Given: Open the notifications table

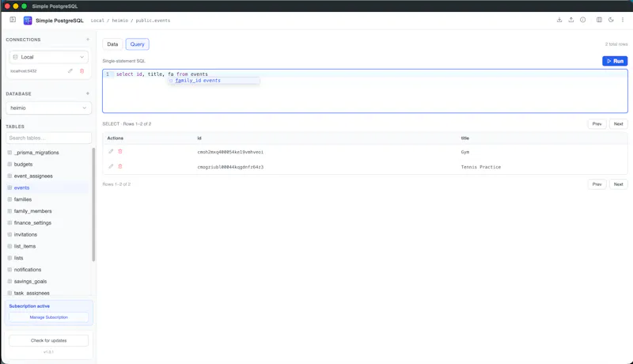Looking at the screenshot, I should (28, 270).
